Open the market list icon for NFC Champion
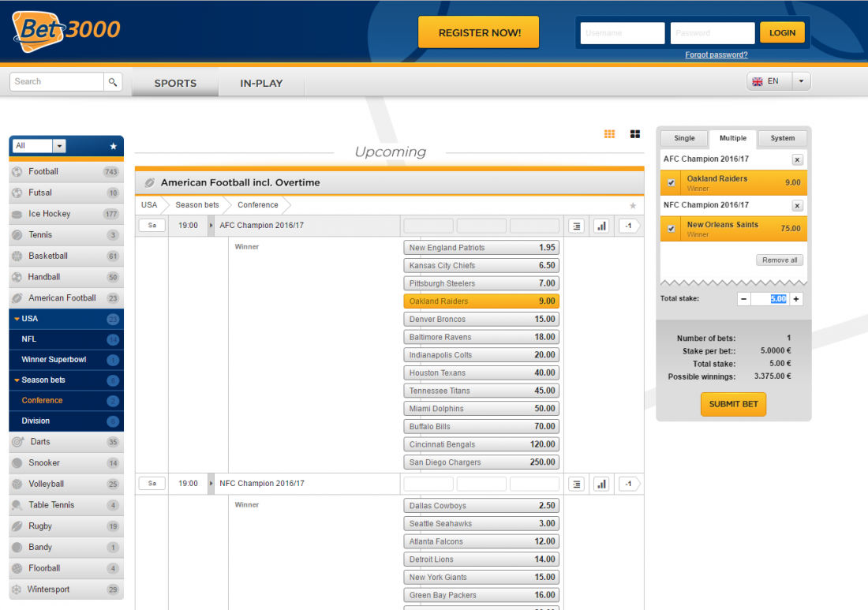The image size is (868, 610). [577, 485]
